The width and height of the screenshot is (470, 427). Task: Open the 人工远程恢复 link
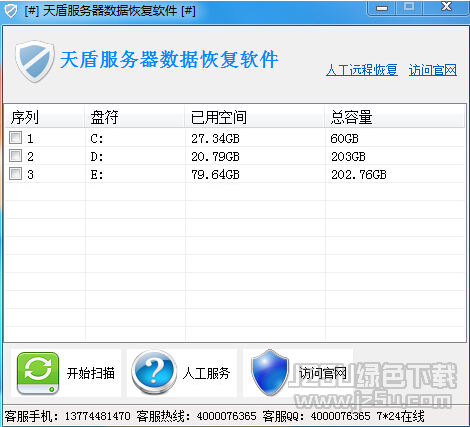[x=362, y=70]
